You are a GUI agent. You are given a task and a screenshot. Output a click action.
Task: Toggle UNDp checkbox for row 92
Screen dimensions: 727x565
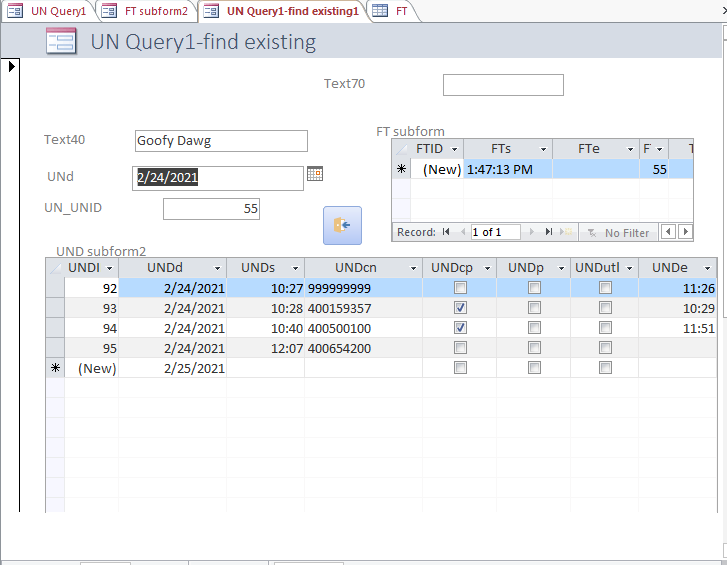pyautogui.click(x=534, y=288)
